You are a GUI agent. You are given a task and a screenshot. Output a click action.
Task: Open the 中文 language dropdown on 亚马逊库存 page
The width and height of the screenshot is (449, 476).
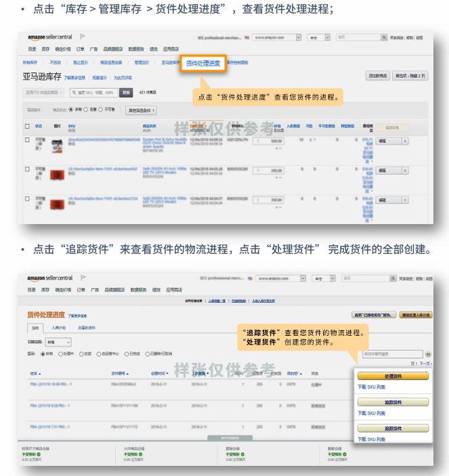click(x=318, y=37)
